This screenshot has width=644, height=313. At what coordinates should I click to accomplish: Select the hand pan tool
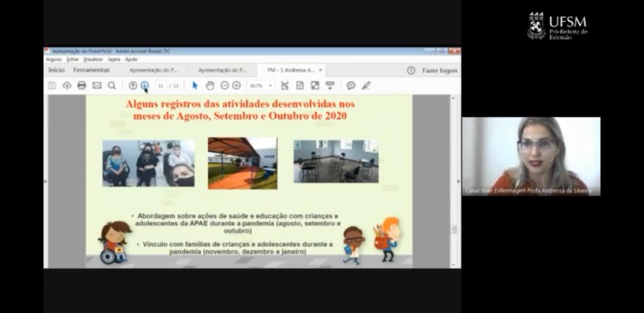pos(210,85)
